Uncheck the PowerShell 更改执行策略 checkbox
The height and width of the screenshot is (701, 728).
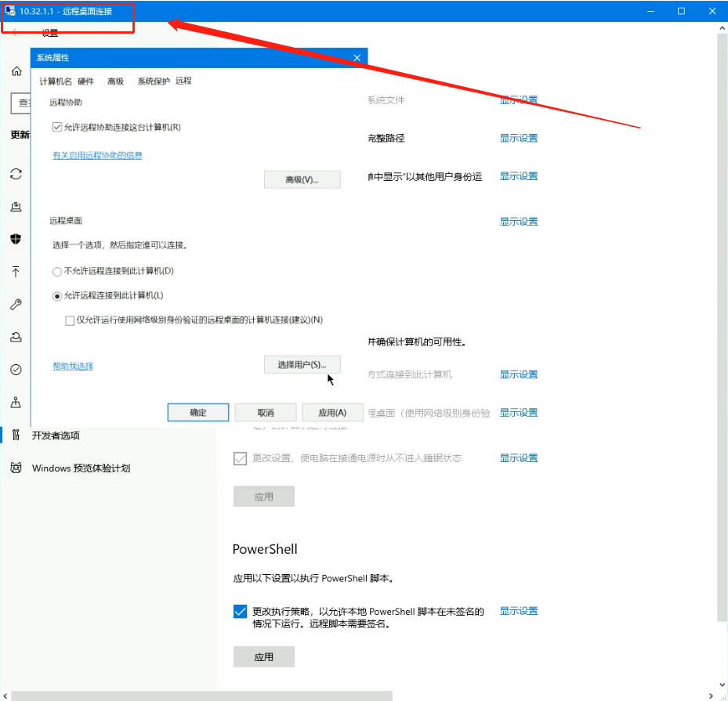241,612
